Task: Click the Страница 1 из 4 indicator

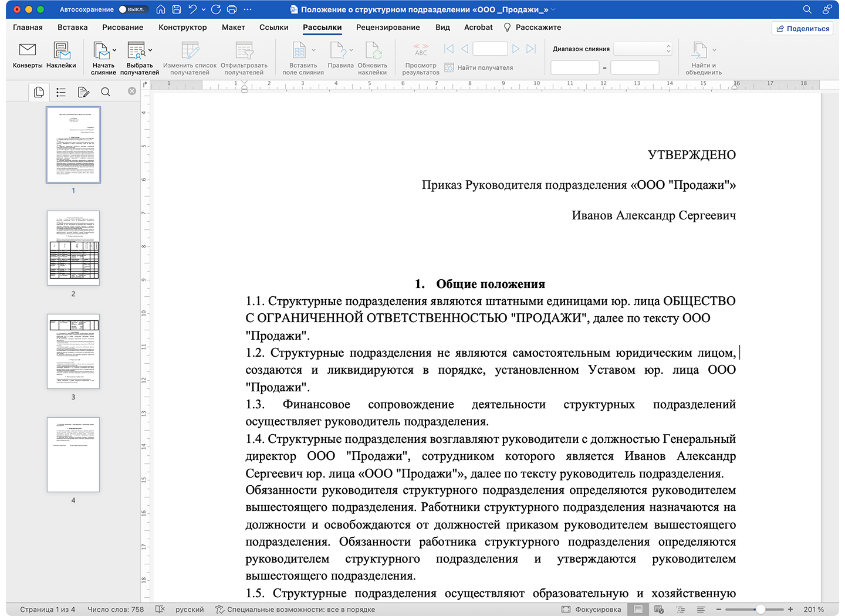Action: tap(48, 610)
